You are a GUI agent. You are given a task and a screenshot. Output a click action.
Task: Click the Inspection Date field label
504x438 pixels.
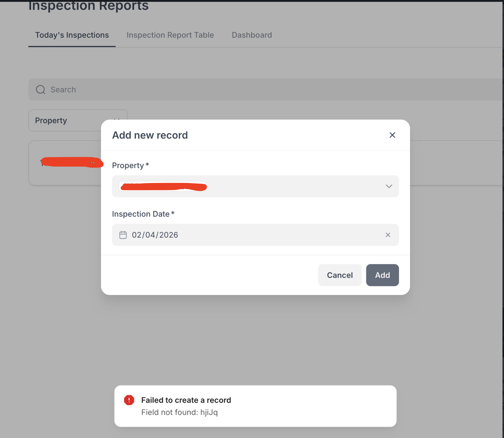(141, 214)
